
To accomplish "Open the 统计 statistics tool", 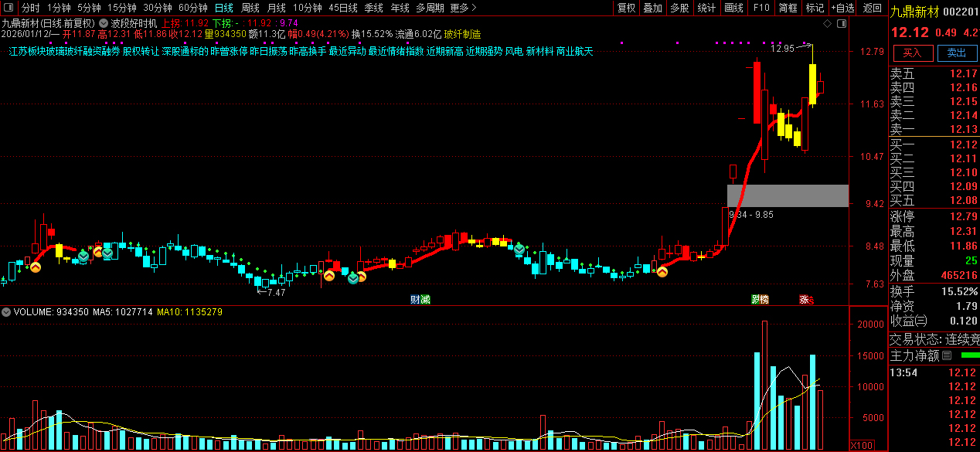I will (706, 8).
